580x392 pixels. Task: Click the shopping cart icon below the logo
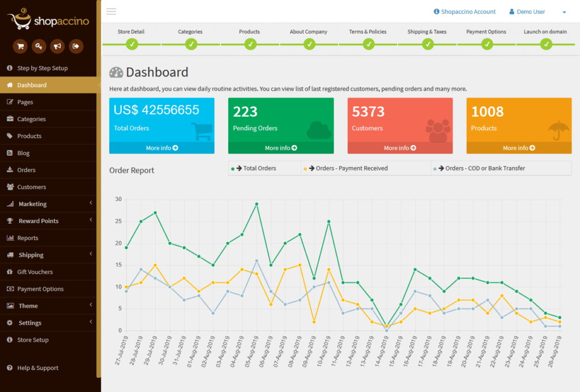click(x=20, y=46)
